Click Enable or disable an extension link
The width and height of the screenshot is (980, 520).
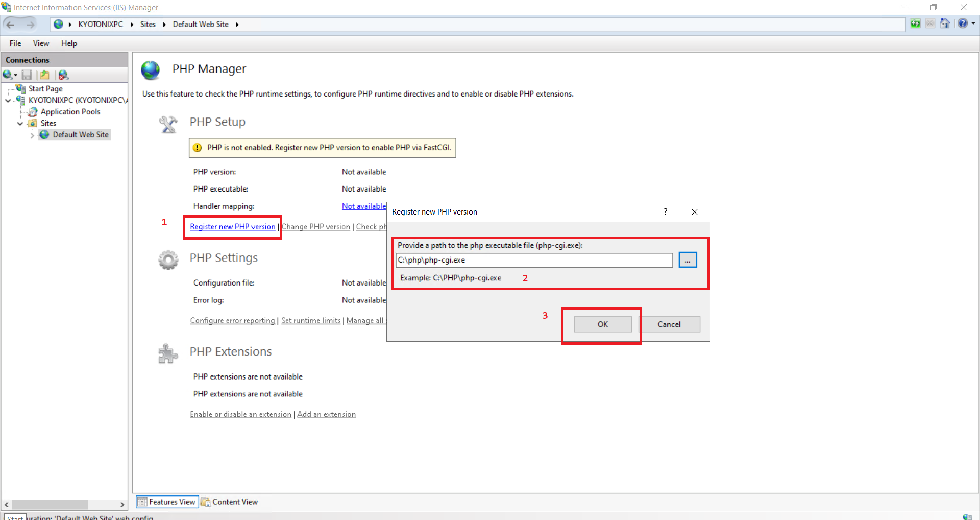pyautogui.click(x=240, y=415)
